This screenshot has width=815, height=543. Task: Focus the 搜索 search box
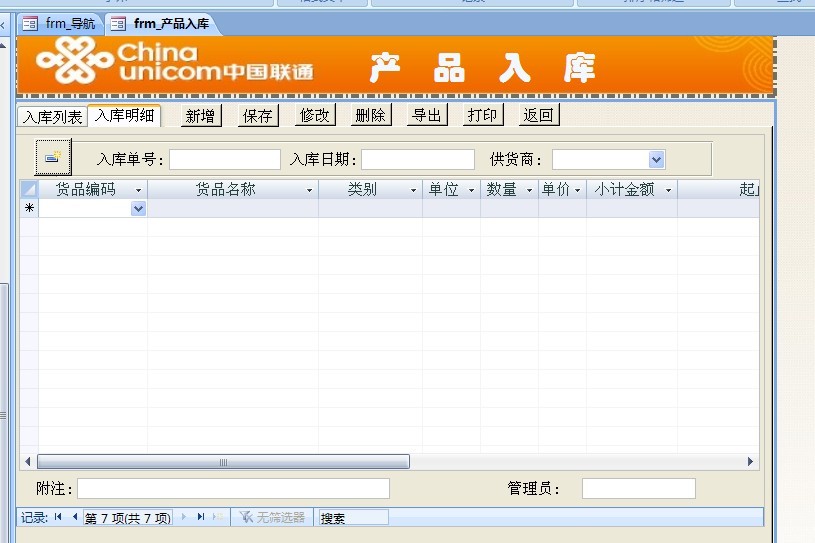coord(352,518)
